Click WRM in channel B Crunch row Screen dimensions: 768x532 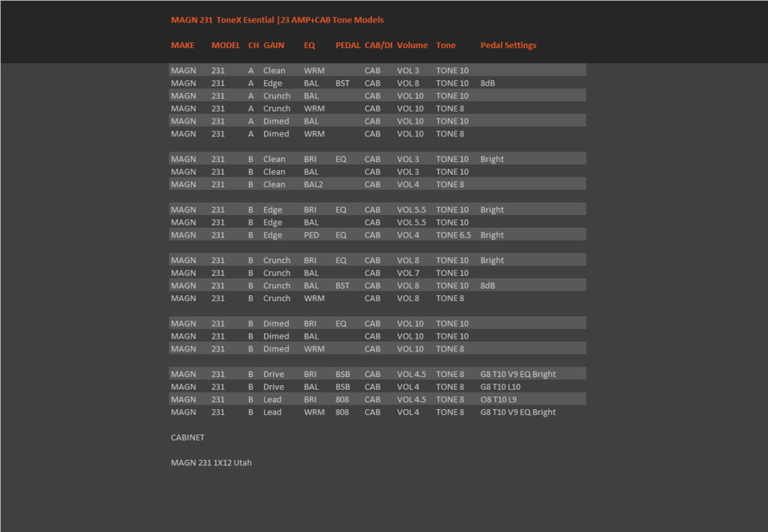[314, 298]
